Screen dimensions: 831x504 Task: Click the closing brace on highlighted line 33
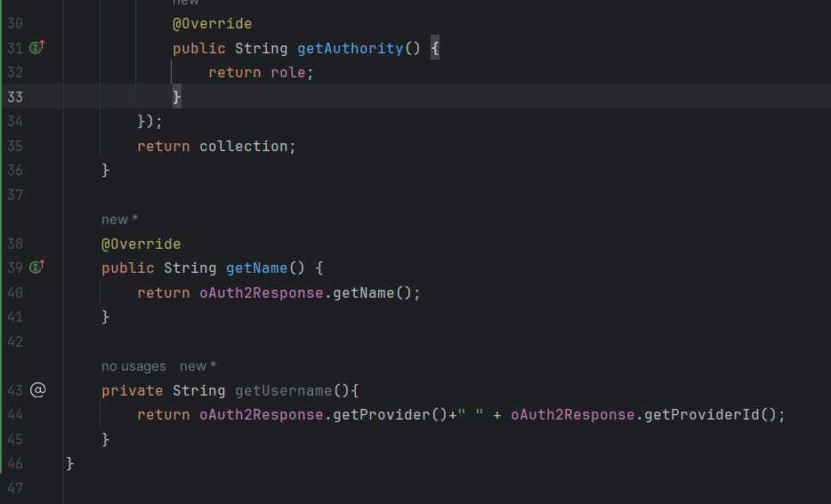pyautogui.click(x=176, y=97)
